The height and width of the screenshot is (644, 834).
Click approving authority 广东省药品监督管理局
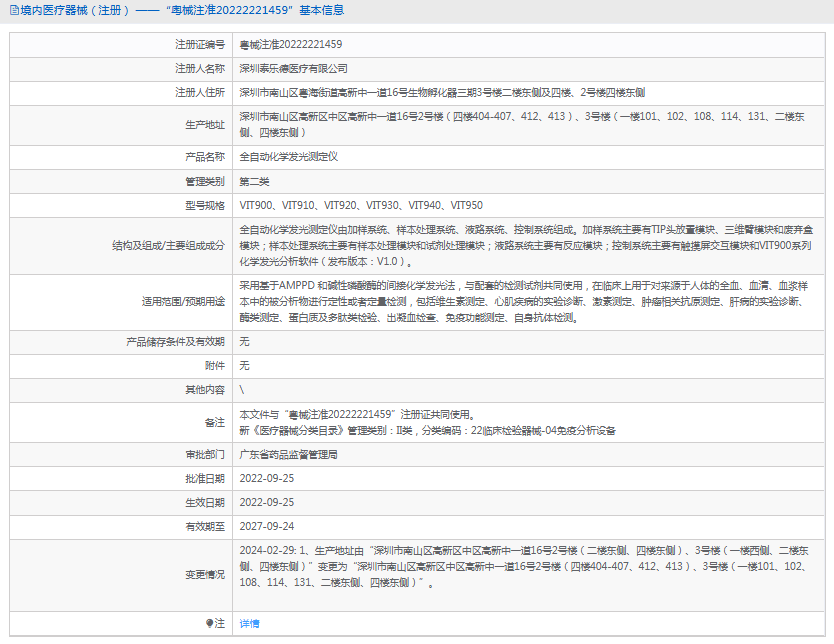tap(288, 455)
